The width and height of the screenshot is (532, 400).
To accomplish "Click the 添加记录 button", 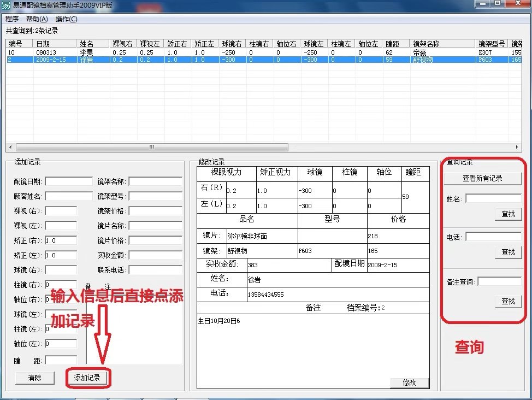I will point(87,378).
